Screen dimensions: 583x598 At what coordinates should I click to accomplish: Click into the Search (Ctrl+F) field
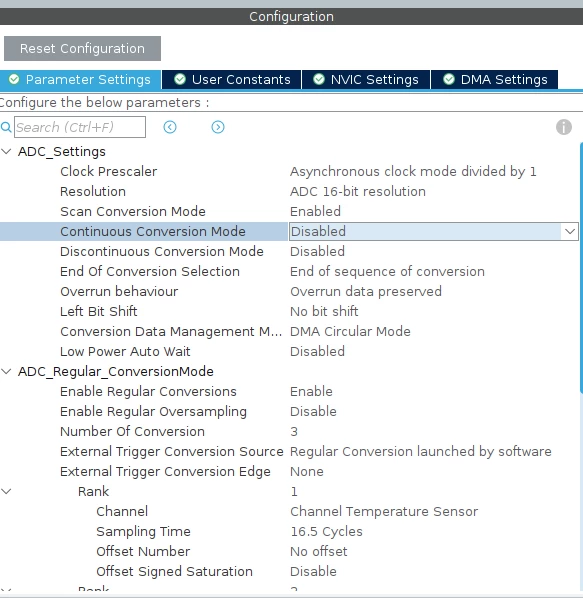80,127
